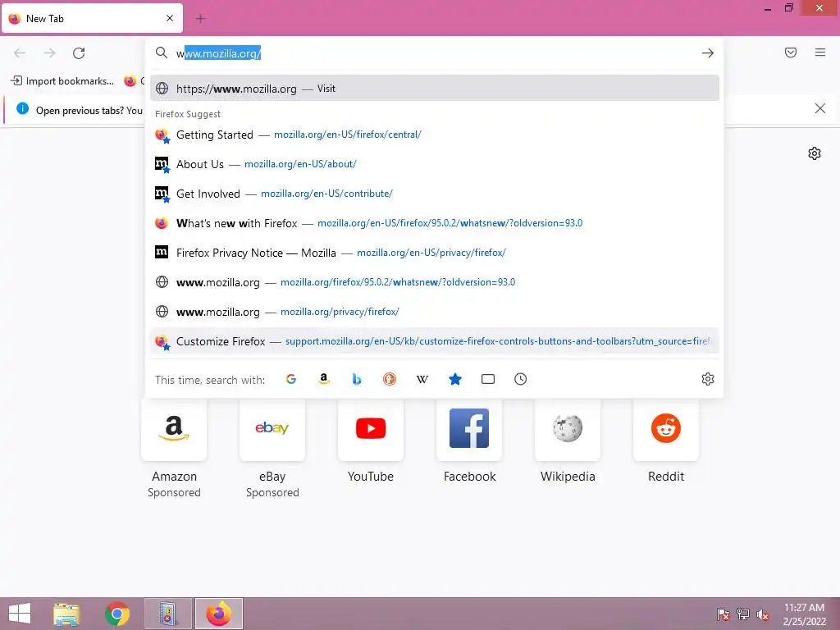Open the taskbar clock showing 11:27 AM
This screenshot has height=630, width=840.
coord(804,614)
